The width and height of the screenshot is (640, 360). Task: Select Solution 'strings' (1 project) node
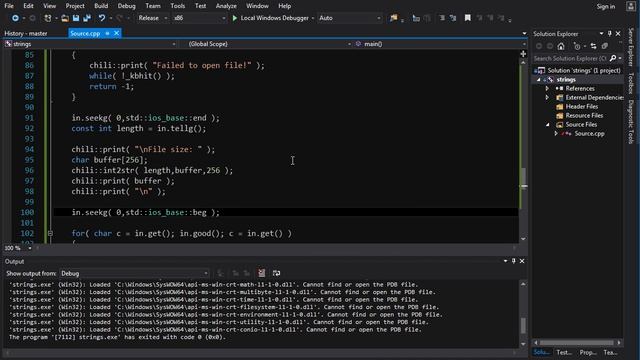[x=584, y=71]
